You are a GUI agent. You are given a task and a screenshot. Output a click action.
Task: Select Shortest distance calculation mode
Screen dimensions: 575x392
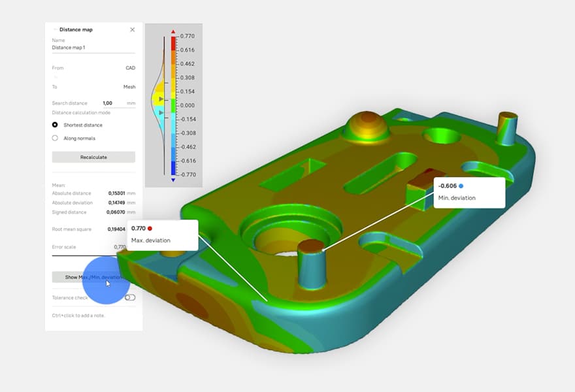pyautogui.click(x=55, y=125)
